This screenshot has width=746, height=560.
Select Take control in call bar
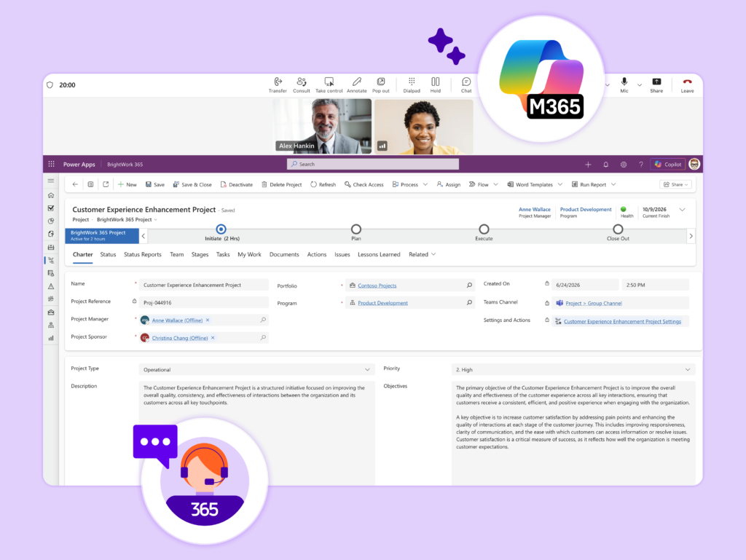[x=329, y=85]
